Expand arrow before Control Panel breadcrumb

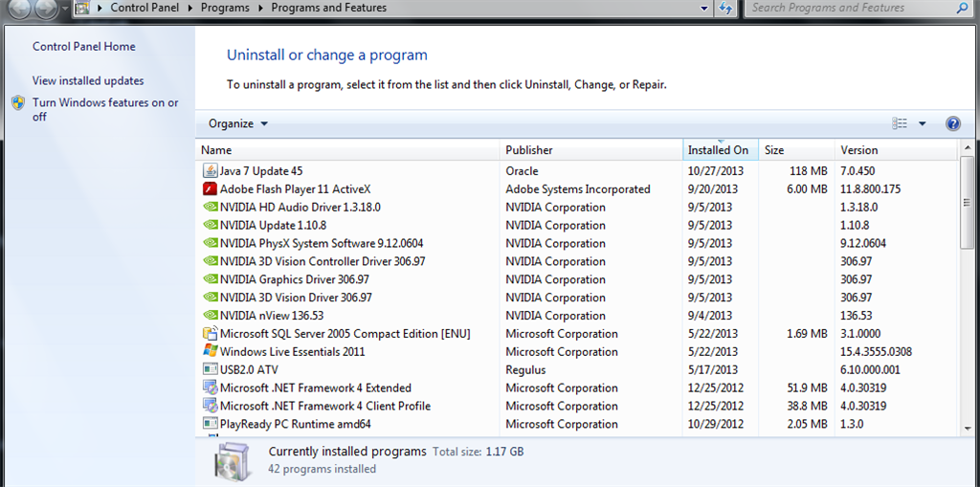tap(100, 8)
